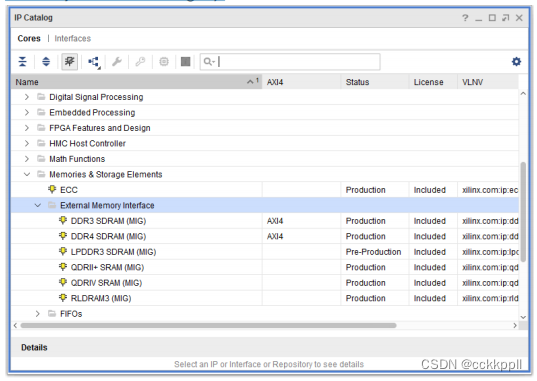Focus the IP search field

(290, 62)
